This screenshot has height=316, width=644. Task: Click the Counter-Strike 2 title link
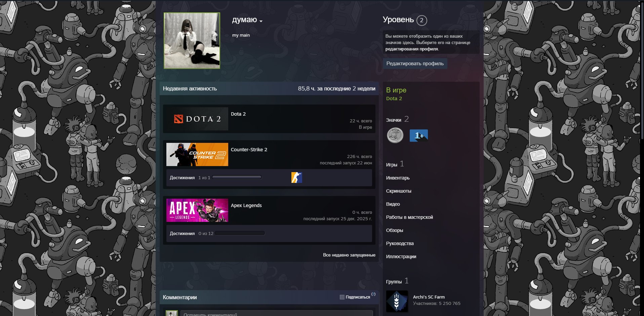249,150
